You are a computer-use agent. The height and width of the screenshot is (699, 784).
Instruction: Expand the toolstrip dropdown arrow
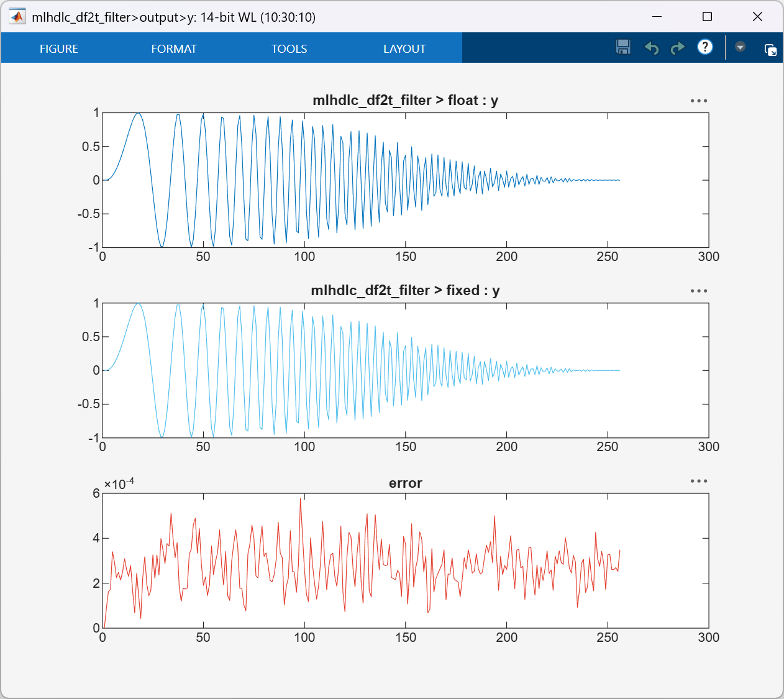[740, 47]
